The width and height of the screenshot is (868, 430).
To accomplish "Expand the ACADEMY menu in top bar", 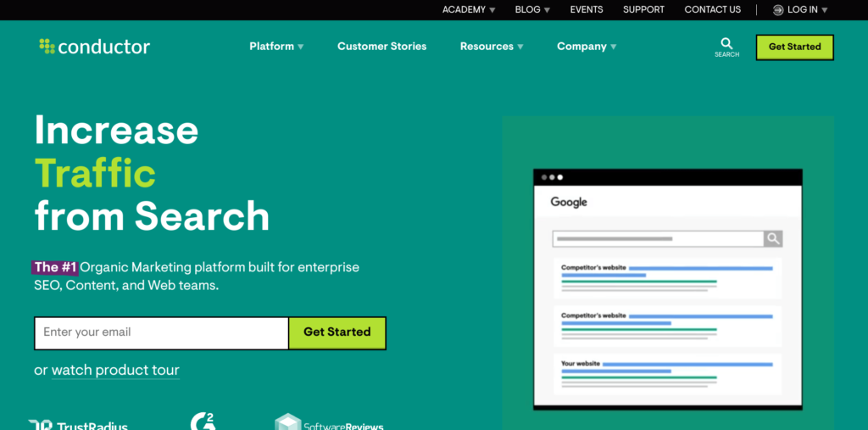I will click(469, 10).
